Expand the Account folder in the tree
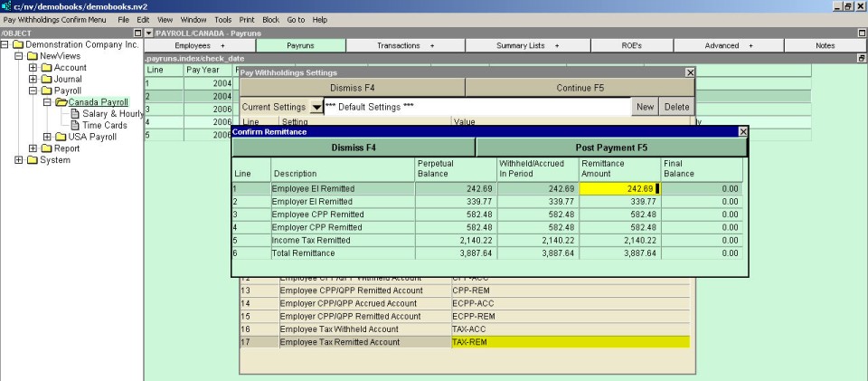Screen dimensions: 868x381 click(33, 68)
